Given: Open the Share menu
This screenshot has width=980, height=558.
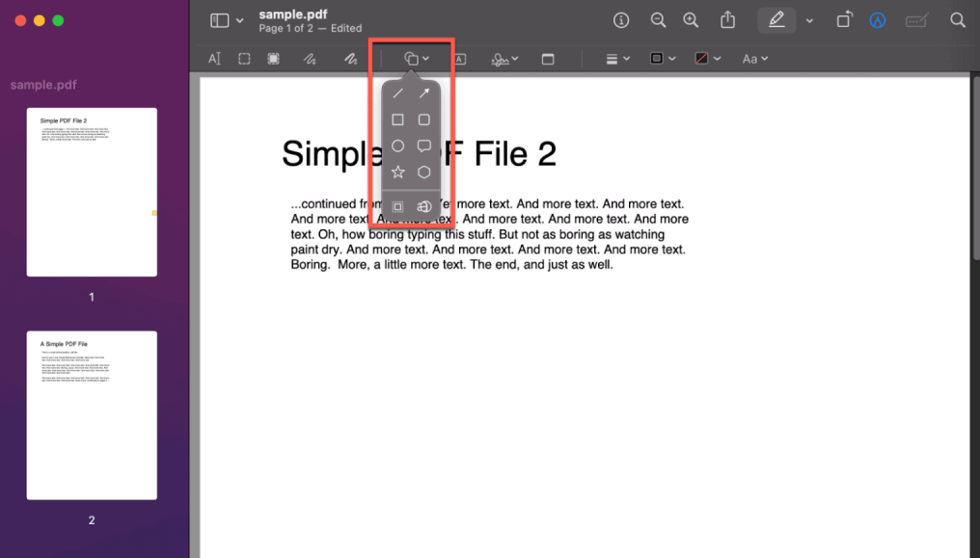Looking at the screenshot, I should coord(727,19).
